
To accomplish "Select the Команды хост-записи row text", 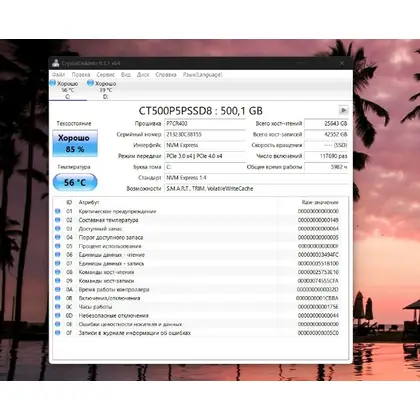I will click(106, 281).
